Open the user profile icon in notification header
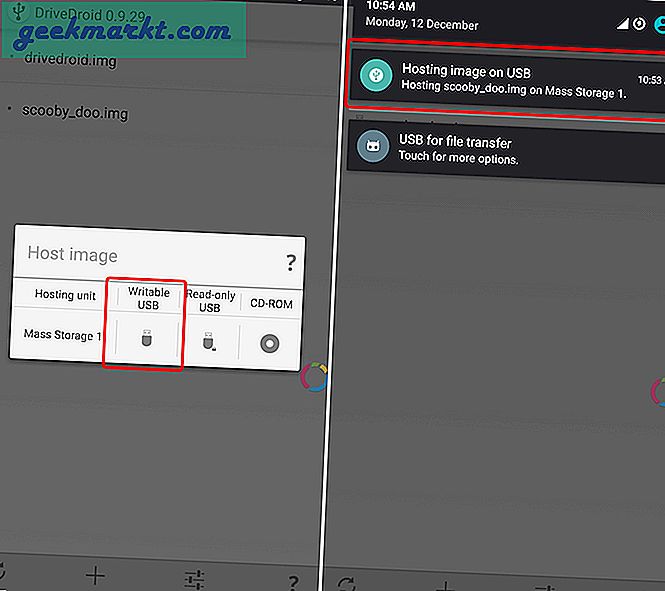This screenshot has height=591, width=665. (659, 24)
